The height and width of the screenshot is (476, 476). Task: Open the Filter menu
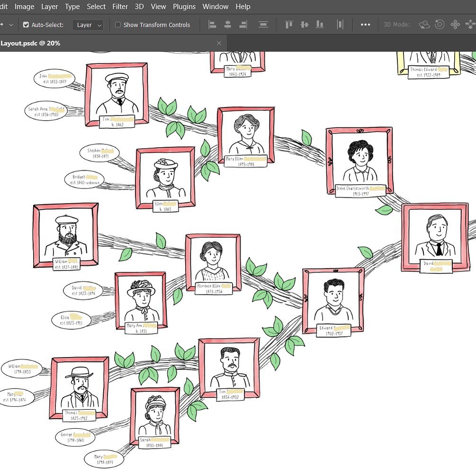(120, 7)
